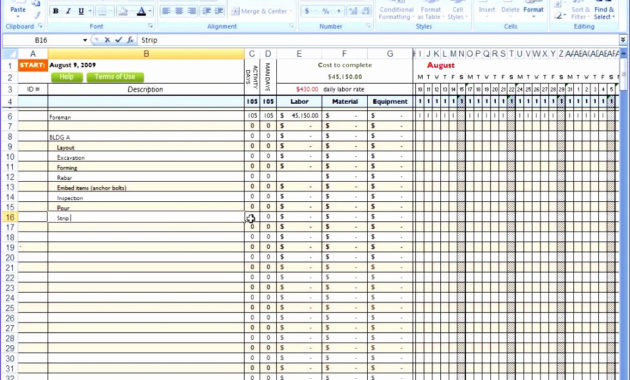This screenshot has height=380, width=630.
Task: Select the BLDG A cell
Action: (x=146, y=137)
